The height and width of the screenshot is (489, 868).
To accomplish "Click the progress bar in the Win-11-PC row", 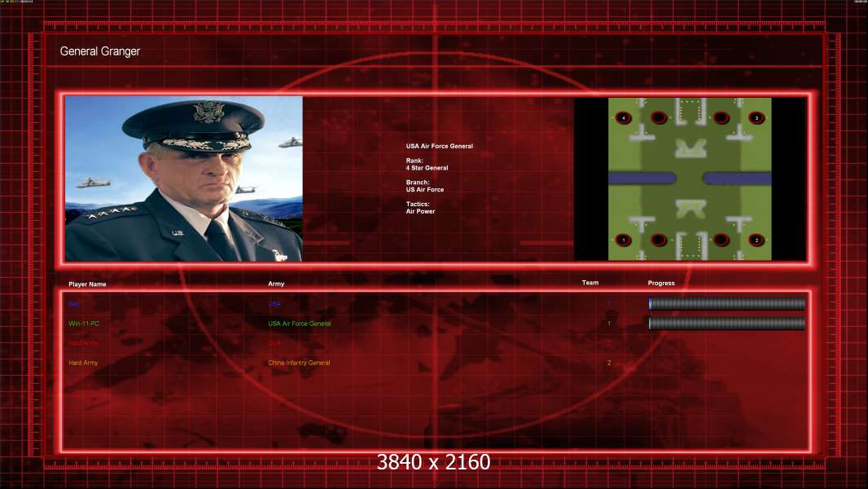I will click(x=727, y=323).
